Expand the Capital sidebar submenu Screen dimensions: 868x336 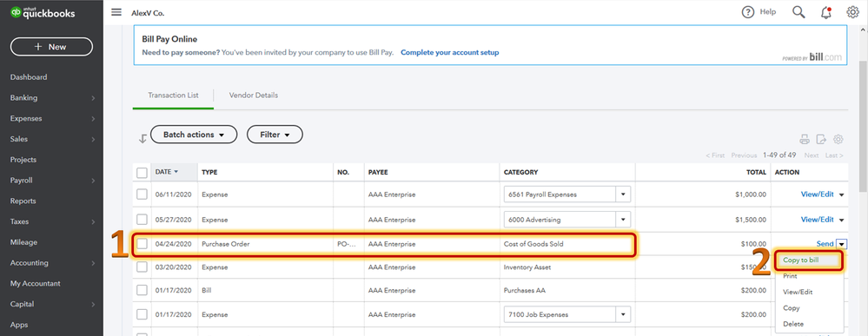click(93, 305)
